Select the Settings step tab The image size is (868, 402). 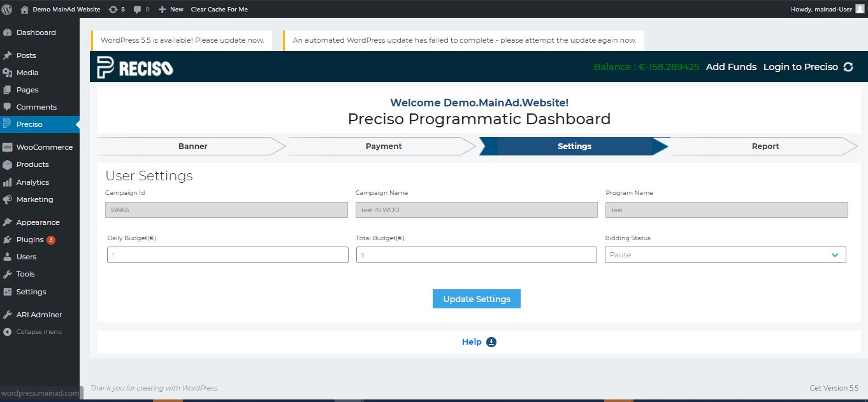tap(574, 147)
